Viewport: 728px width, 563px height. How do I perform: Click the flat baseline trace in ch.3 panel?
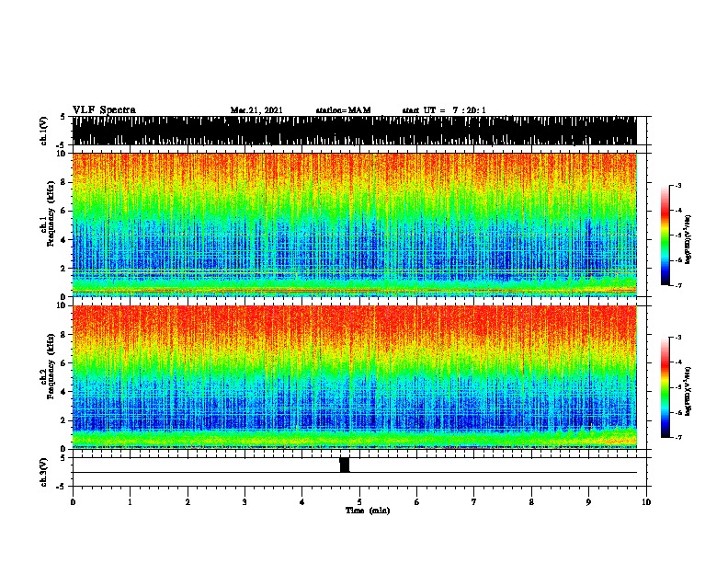click(x=354, y=473)
